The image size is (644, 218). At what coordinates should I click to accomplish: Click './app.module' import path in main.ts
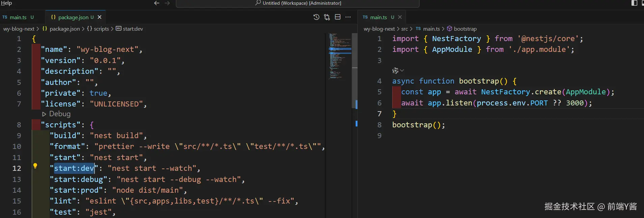539,50
